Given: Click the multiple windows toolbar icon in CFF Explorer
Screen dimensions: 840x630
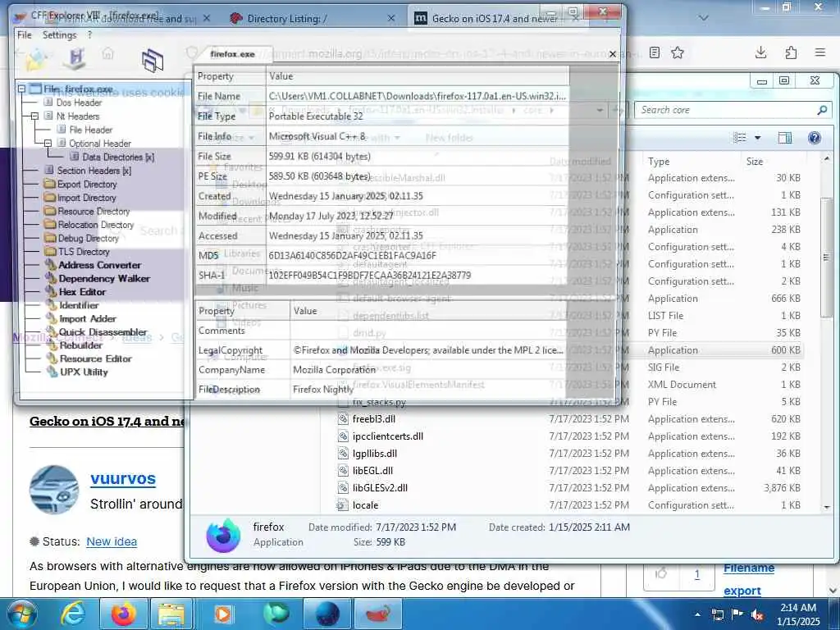Looking at the screenshot, I should coord(153,60).
